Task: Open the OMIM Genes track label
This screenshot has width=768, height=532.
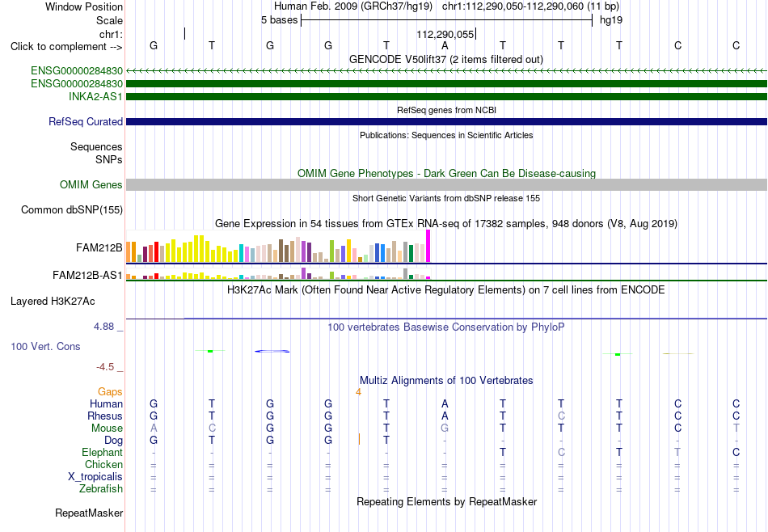Action: 91,184
